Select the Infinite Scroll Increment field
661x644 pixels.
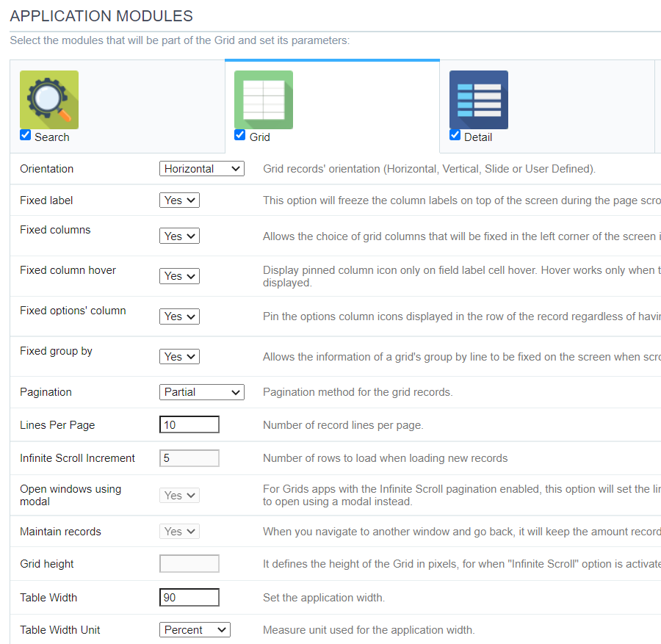click(189, 457)
